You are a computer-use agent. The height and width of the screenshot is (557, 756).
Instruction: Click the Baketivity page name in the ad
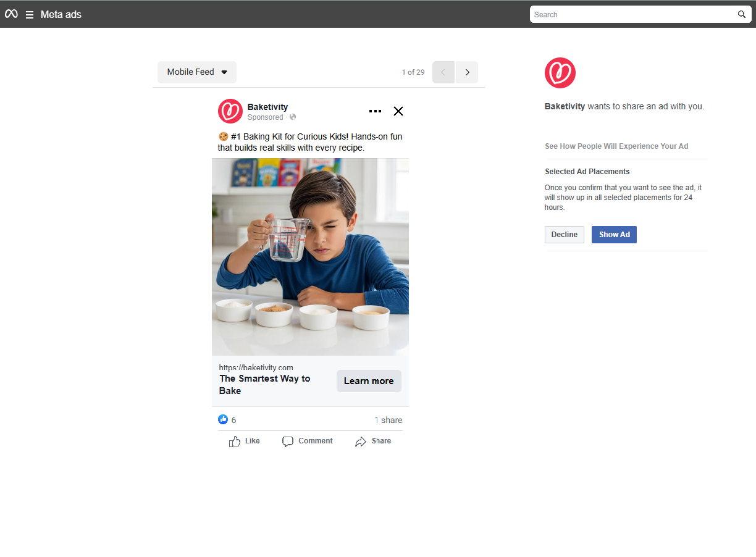(x=267, y=107)
